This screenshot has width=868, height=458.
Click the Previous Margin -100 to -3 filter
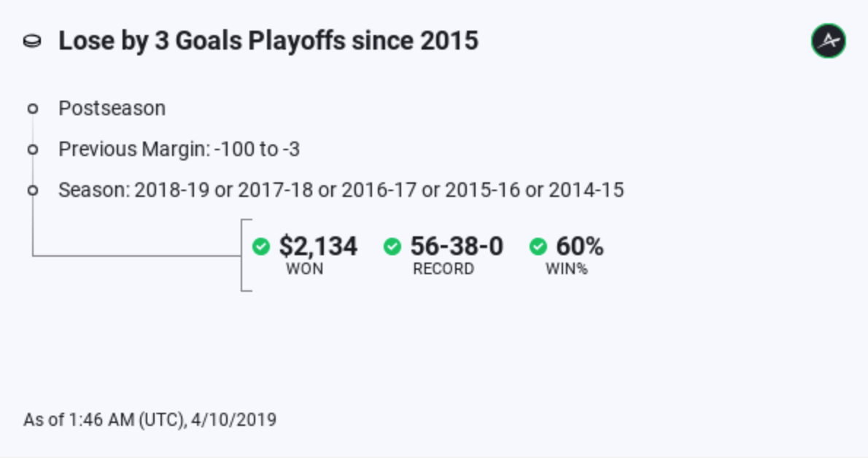[x=179, y=150]
